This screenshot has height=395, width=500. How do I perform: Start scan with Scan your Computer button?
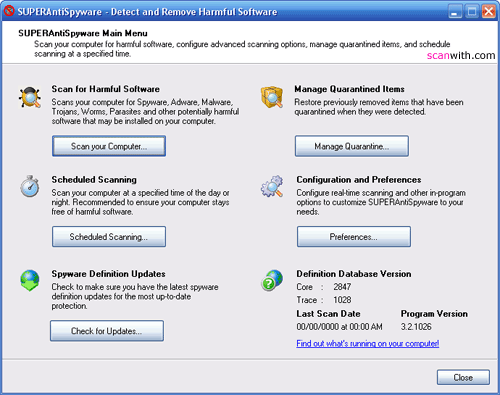pos(109,146)
